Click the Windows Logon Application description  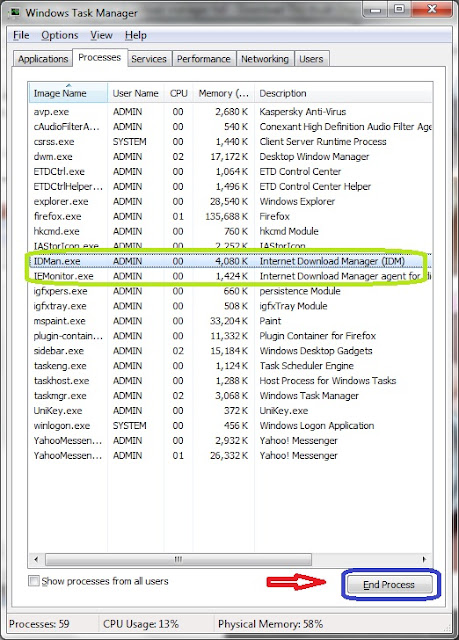pyautogui.click(x=317, y=426)
